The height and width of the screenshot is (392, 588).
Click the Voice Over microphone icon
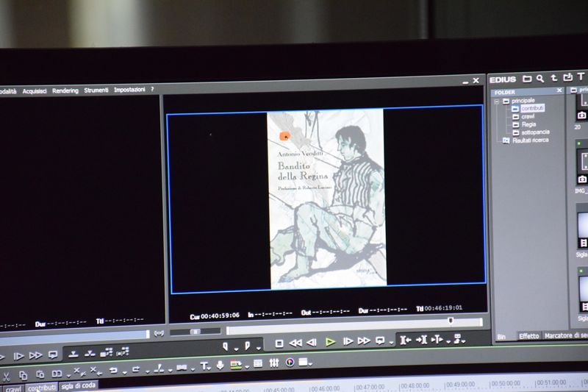[x=220, y=365]
